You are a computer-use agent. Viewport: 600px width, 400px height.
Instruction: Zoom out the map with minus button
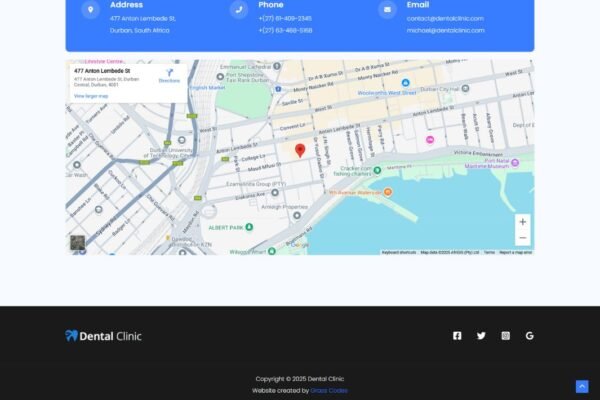pos(523,238)
